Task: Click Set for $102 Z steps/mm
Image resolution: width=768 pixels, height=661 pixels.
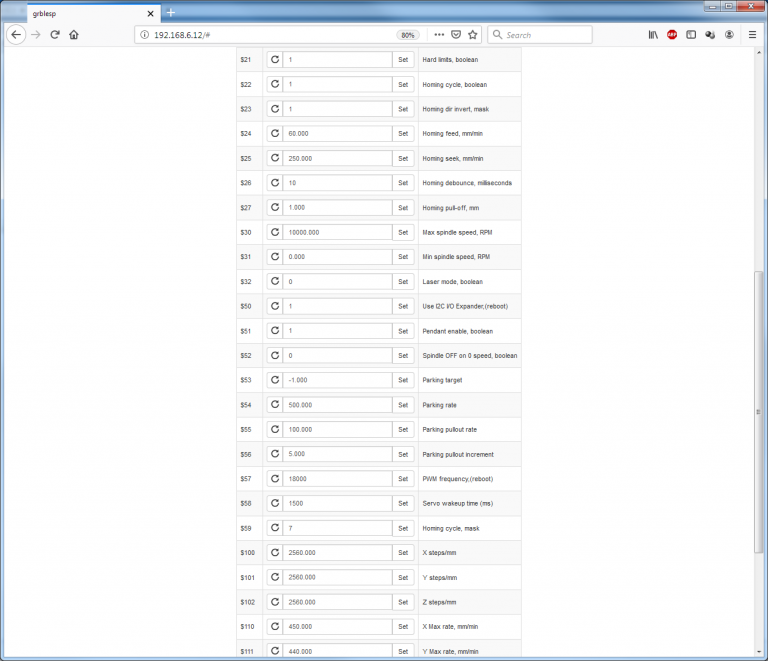Action: (x=403, y=602)
